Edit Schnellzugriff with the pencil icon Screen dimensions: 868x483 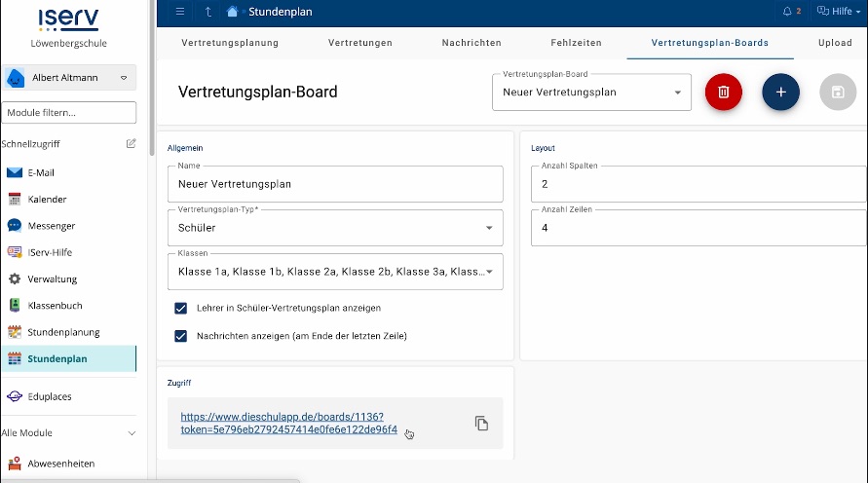(131, 144)
